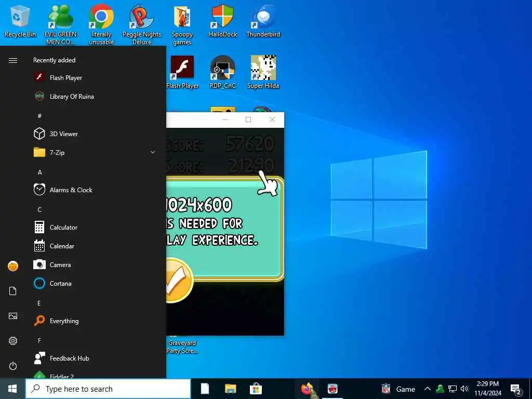Viewport: 532px width, 399px height.
Task: Select Flash Player desktop shortcut
Action: [182, 72]
